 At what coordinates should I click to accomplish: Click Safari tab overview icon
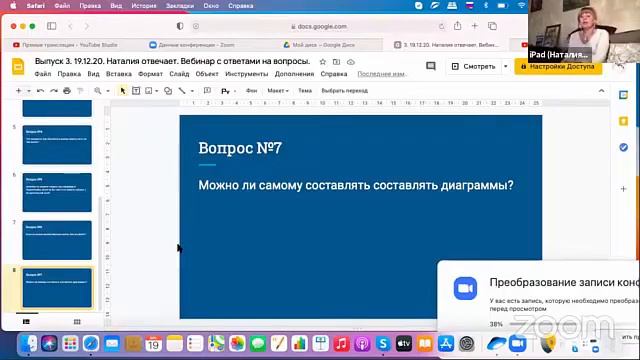point(492,26)
